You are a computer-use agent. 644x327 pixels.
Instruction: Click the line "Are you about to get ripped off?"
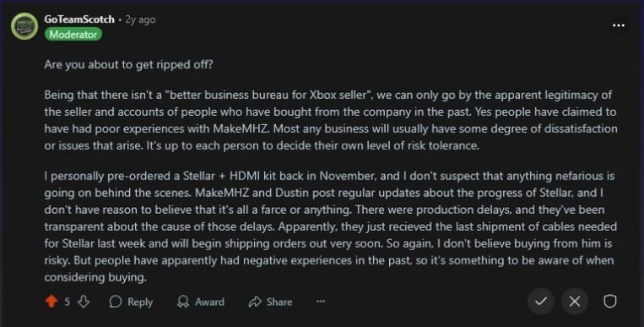pyautogui.click(x=128, y=64)
